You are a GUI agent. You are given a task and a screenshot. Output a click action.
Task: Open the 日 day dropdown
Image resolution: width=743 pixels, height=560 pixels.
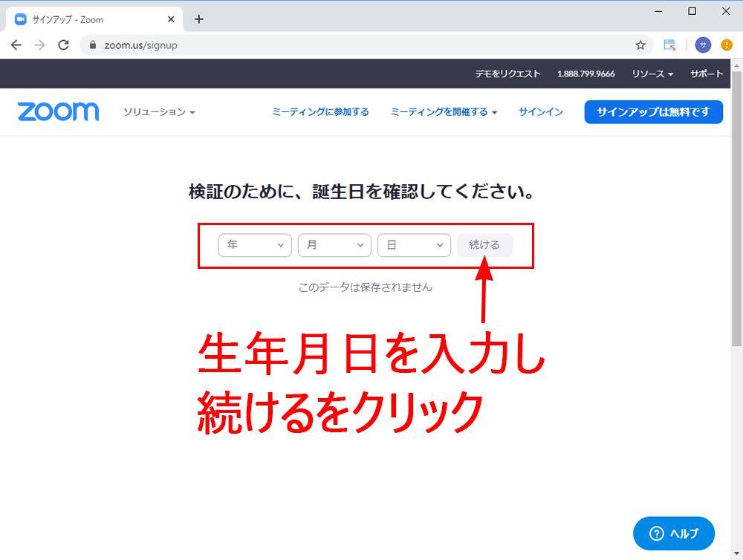pos(414,245)
